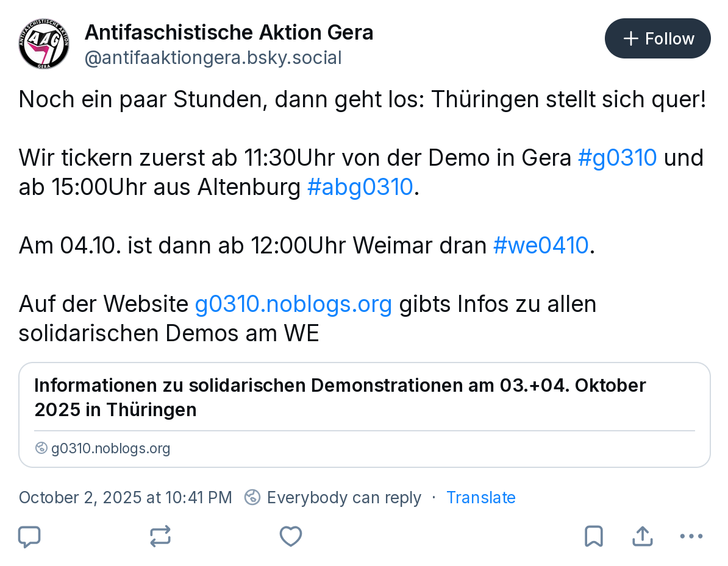Screen dimensions: 728x566
Task: Open the three-dot more options menu
Action: (691, 537)
